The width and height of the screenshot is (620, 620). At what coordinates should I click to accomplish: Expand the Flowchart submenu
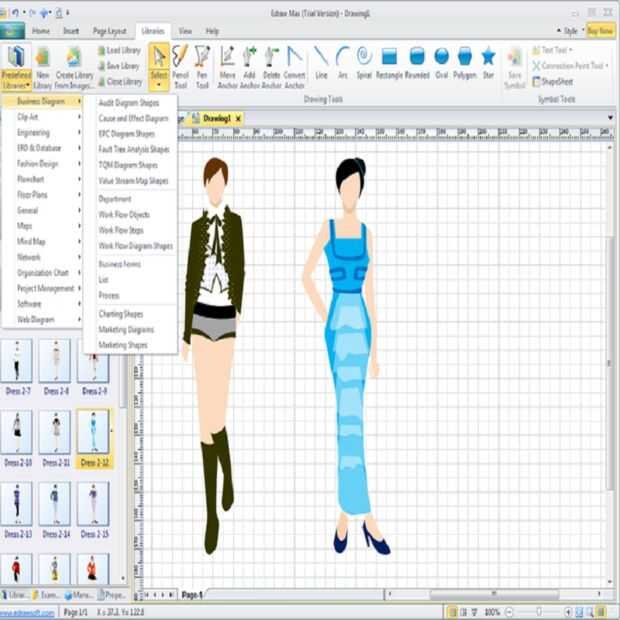click(x=42, y=179)
